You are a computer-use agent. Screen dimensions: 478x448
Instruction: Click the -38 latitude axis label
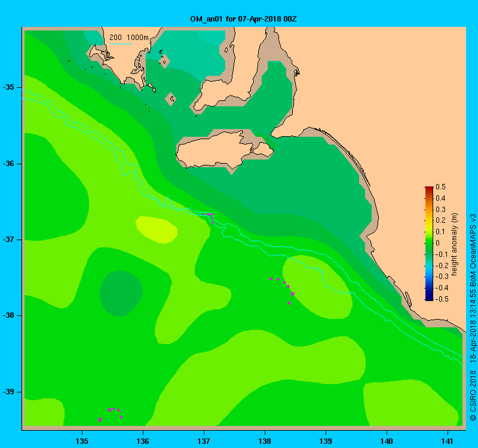pyautogui.click(x=8, y=315)
